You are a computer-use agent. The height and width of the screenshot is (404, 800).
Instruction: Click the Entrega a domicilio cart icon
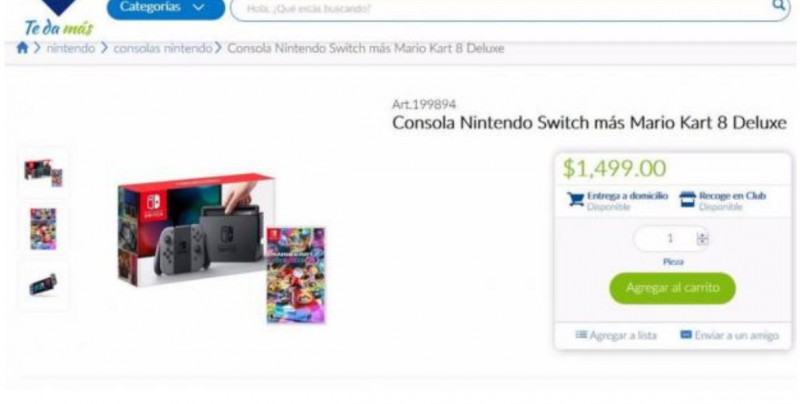tap(576, 199)
